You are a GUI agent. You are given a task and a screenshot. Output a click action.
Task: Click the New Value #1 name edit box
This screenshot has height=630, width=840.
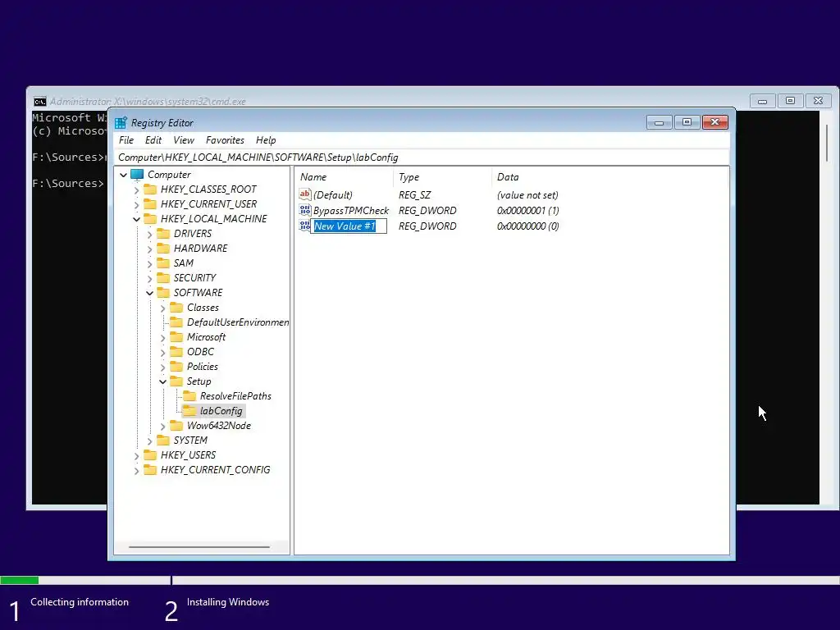349,226
